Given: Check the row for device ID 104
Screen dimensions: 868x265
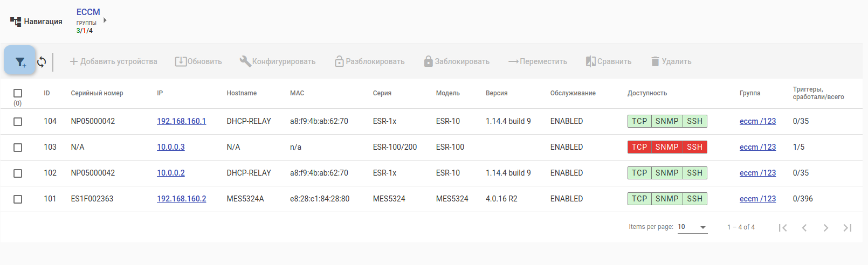Looking at the screenshot, I should [18, 122].
